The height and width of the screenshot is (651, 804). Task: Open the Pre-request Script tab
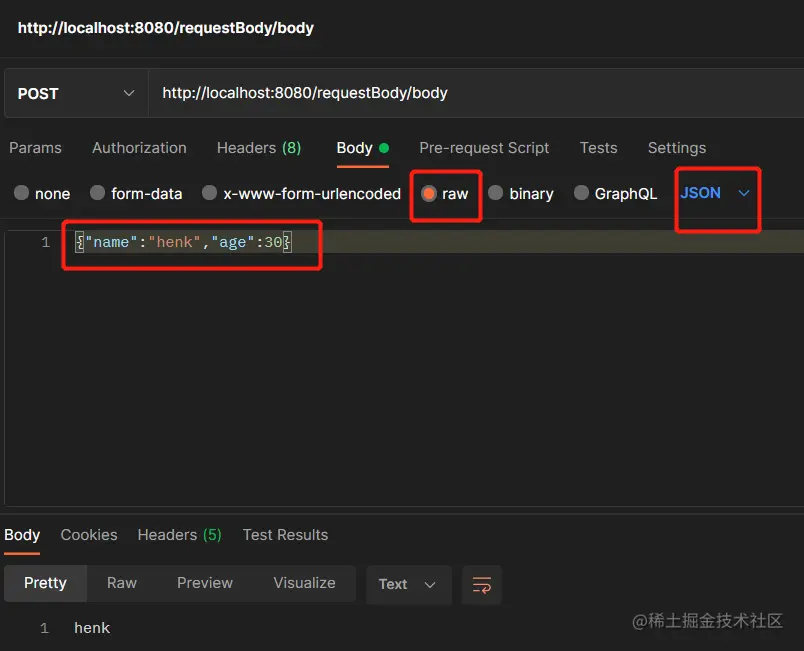[484, 148]
